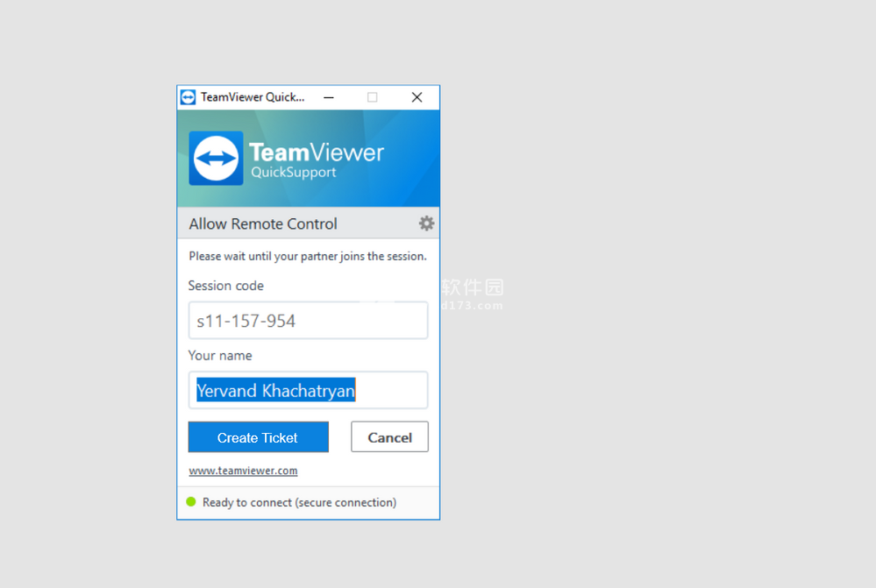Open settings via the gear icon

click(x=426, y=223)
